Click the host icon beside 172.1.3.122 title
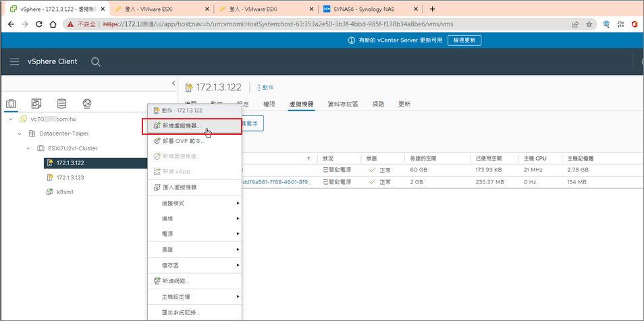644x321 pixels. [x=189, y=88]
